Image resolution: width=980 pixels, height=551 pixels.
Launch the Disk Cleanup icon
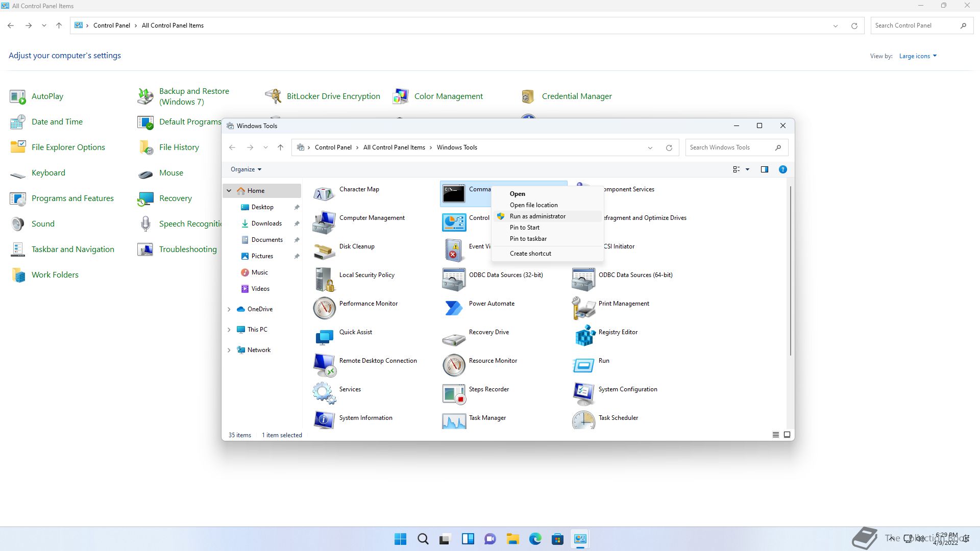tap(324, 251)
